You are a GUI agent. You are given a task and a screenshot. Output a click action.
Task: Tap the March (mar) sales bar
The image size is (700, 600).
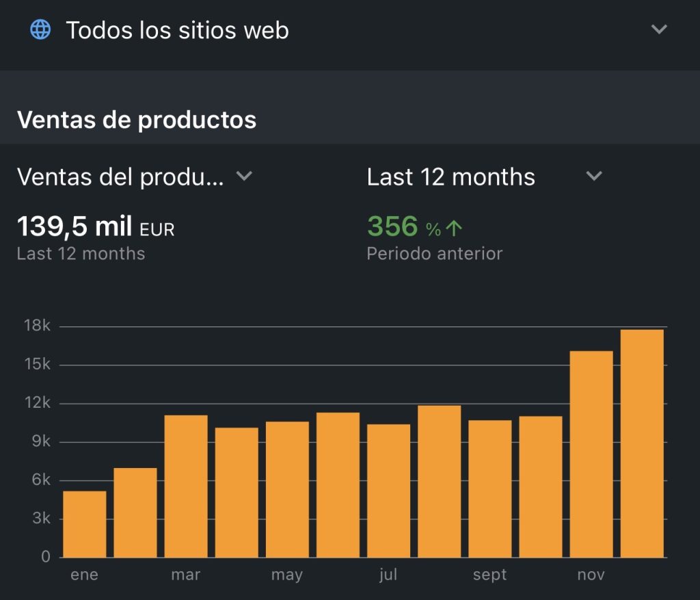(x=186, y=486)
